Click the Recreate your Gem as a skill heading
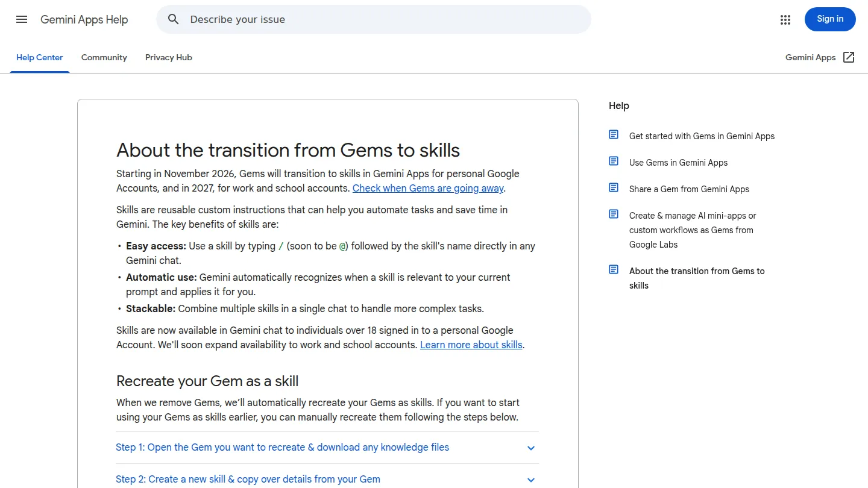 tap(207, 381)
